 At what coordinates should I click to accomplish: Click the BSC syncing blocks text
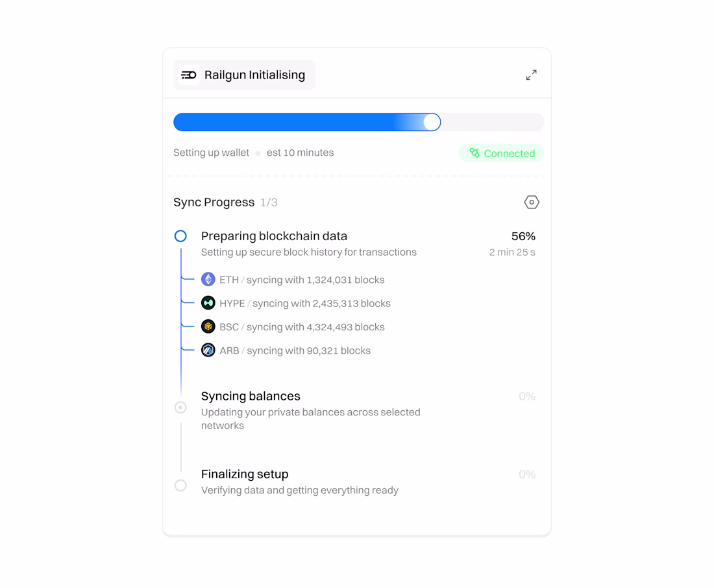[315, 327]
